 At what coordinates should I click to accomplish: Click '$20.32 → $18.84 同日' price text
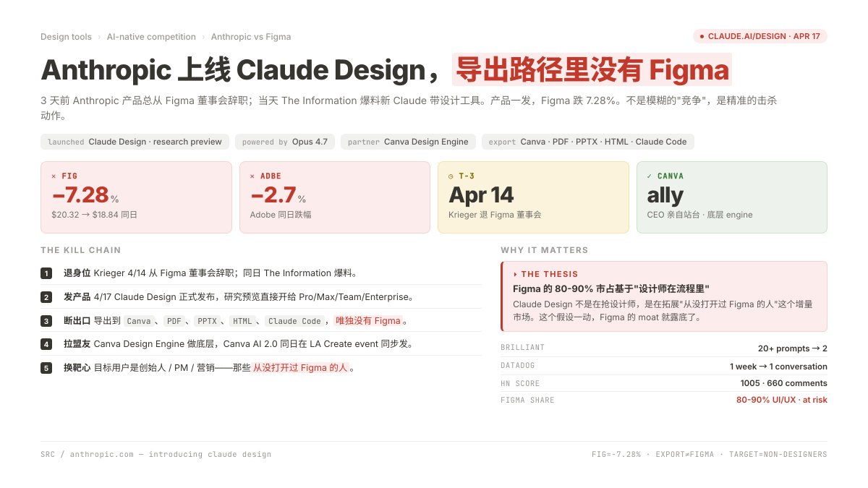click(94, 215)
